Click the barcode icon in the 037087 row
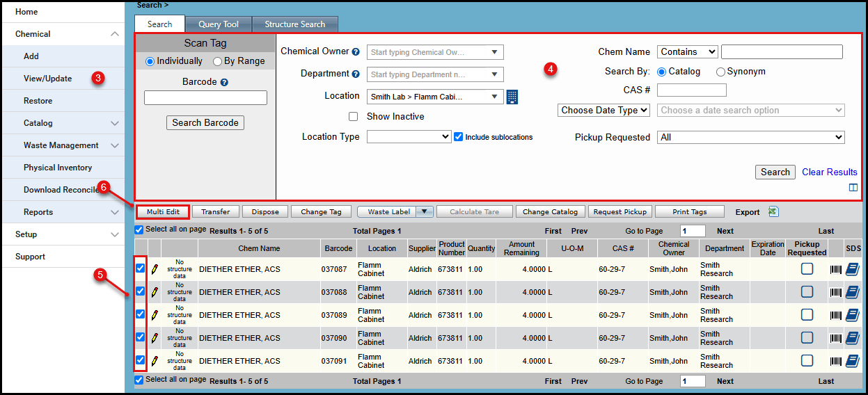The height and width of the screenshot is (395, 868). coord(835,269)
